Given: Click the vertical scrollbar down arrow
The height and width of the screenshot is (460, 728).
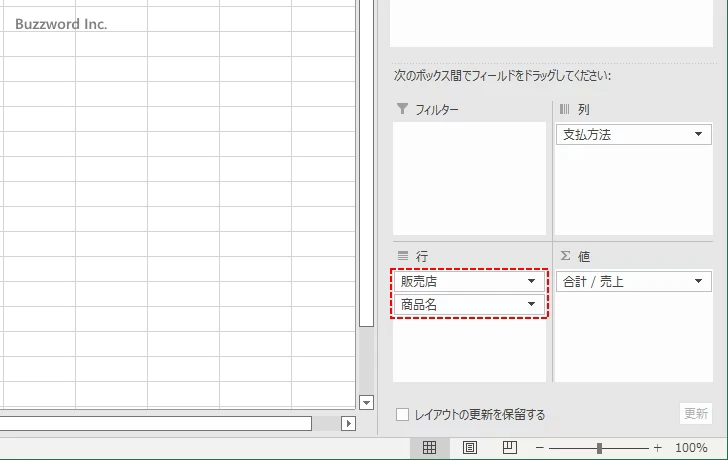Looking at the screenshot, I should [x=366, y=402].
